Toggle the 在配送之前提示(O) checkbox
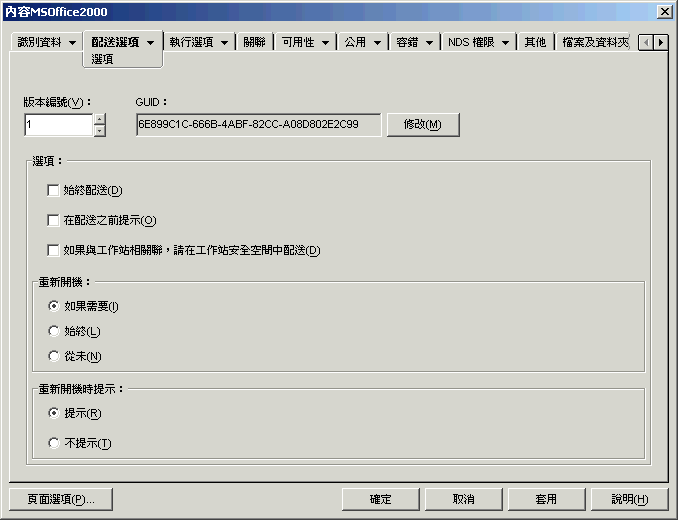This screenshot has height=520, width=678. point(53,220)
